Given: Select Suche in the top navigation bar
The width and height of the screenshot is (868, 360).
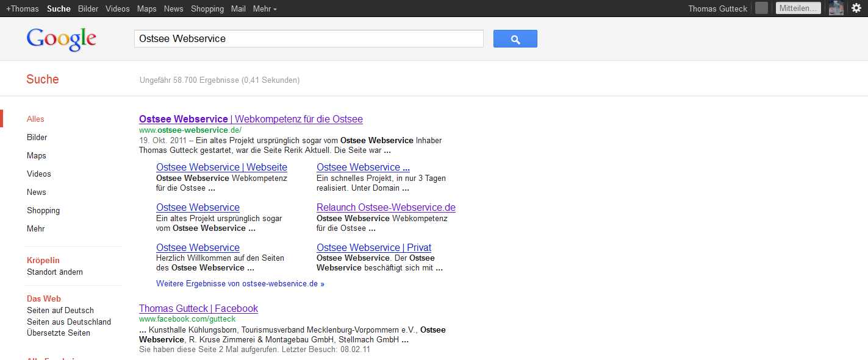Looking at the screenshot, I should [x=59, y=9].
